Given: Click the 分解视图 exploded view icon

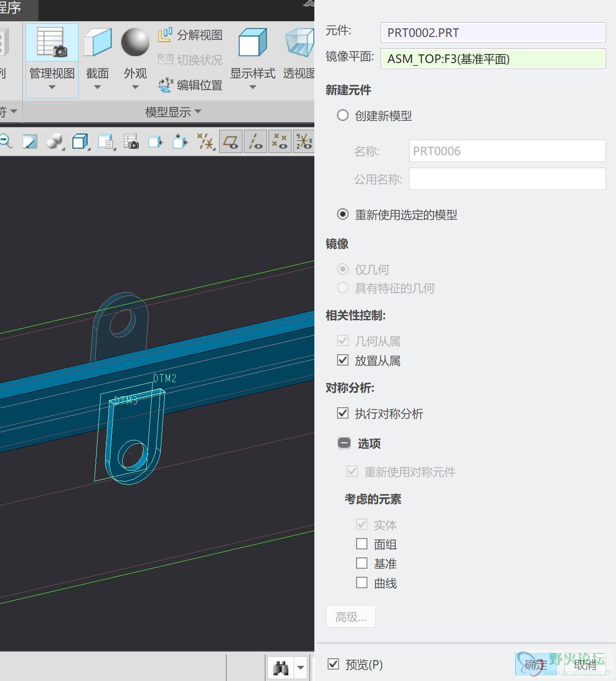Looking at the screenshot, I should point(165,35).
